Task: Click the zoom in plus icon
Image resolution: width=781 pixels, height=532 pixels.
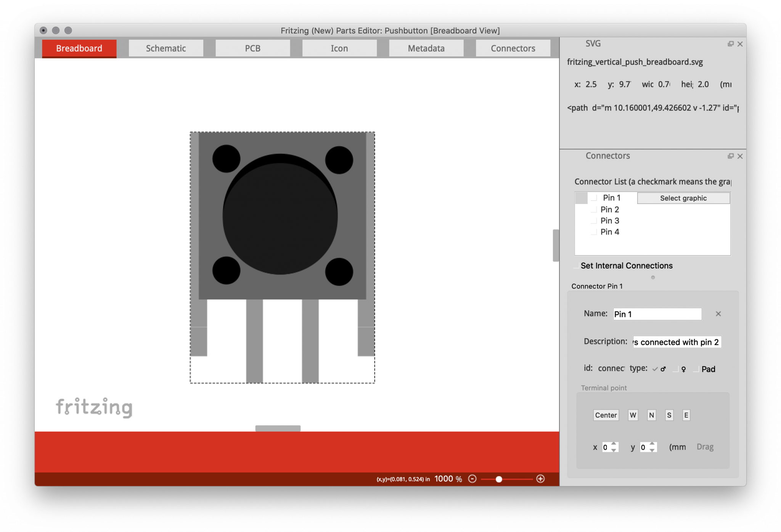Action: point(540,479)
